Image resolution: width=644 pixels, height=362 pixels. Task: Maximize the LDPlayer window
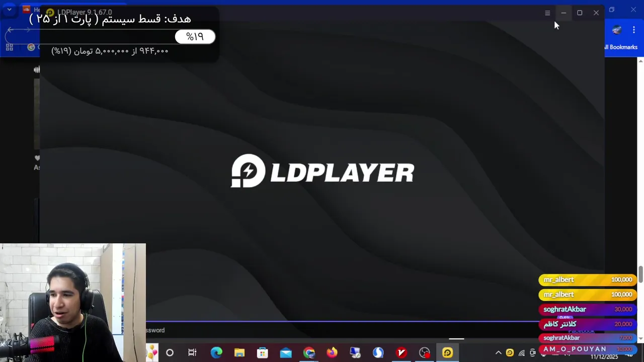click(580, 13)
